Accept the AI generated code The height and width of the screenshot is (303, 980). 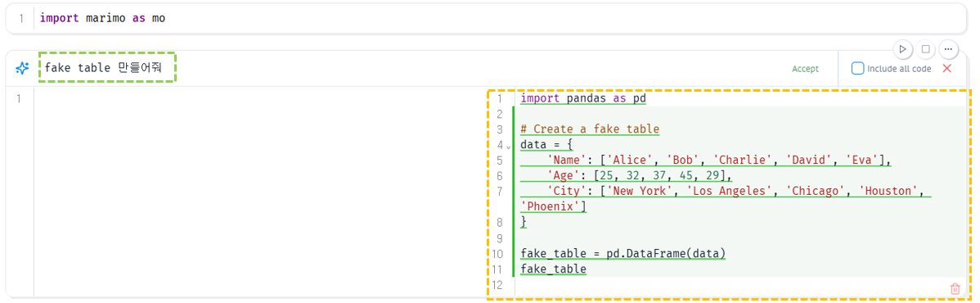pos(805,69)
